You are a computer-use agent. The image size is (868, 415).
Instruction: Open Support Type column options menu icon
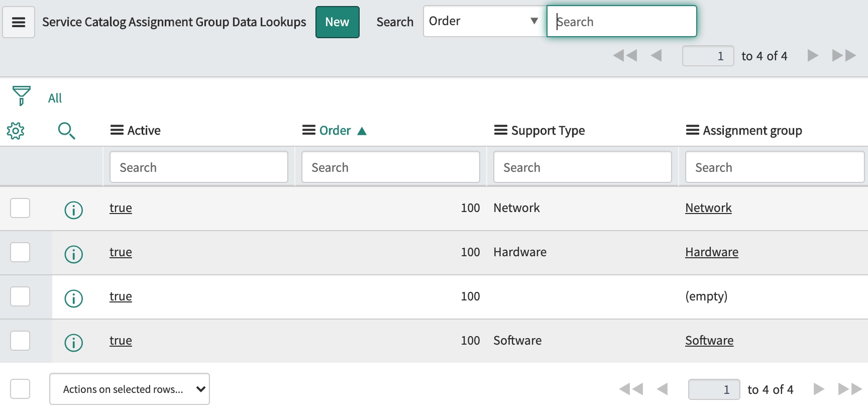[x=501, y=130]
